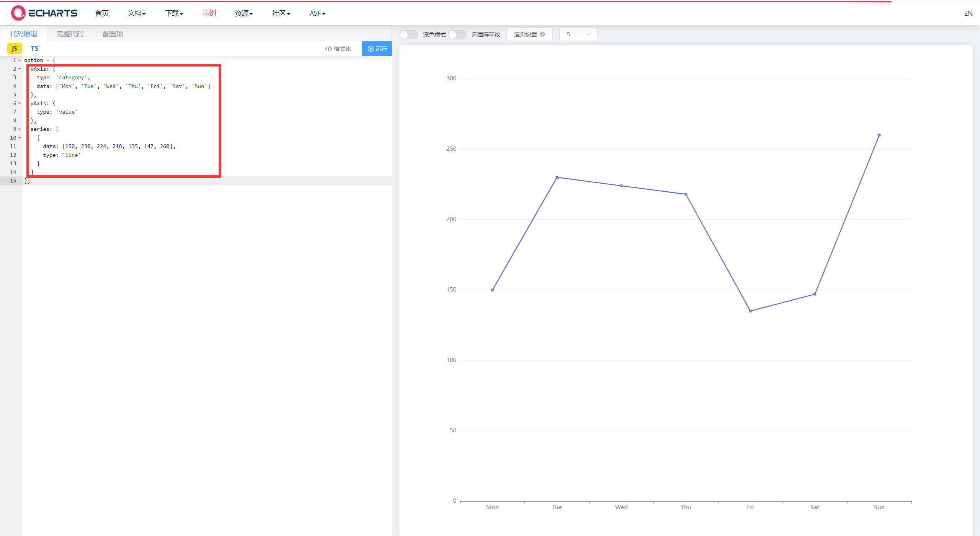Click the ECharts logo icon
980x536 pixels.
(x=18, y=13)
